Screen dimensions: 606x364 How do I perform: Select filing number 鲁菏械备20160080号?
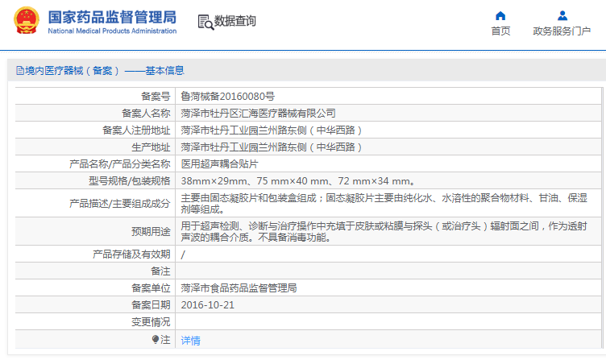(x=227, y=96)
